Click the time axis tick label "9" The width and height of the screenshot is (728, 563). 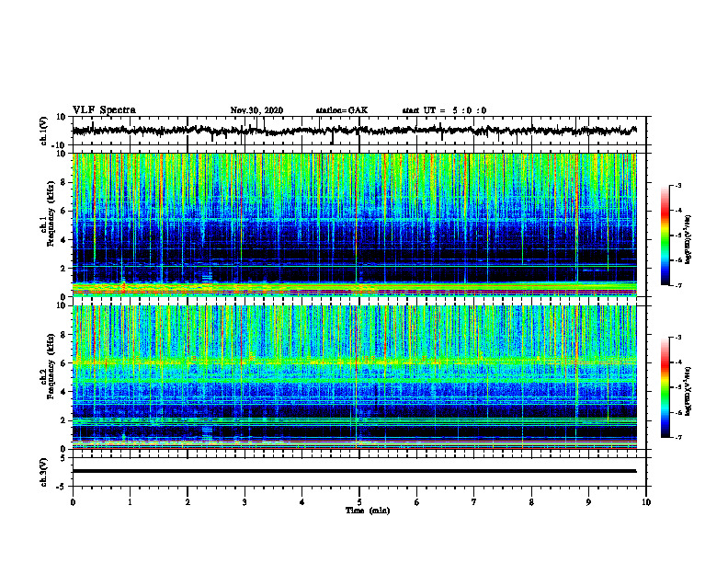[x=588, y=502]
